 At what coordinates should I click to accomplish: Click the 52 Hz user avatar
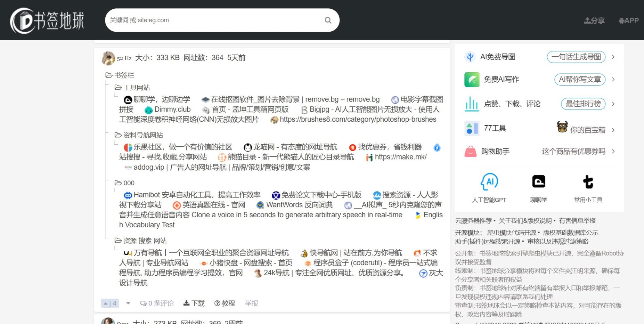click(x=108, y=58)
